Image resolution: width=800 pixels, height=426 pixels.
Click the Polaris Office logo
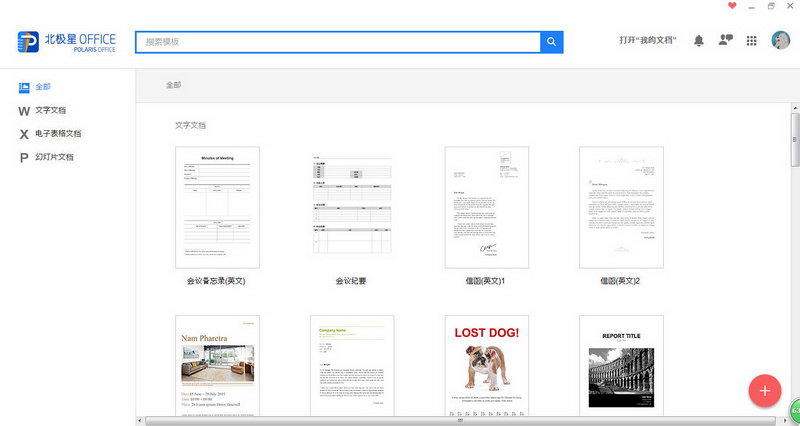[x=67, y=42]
